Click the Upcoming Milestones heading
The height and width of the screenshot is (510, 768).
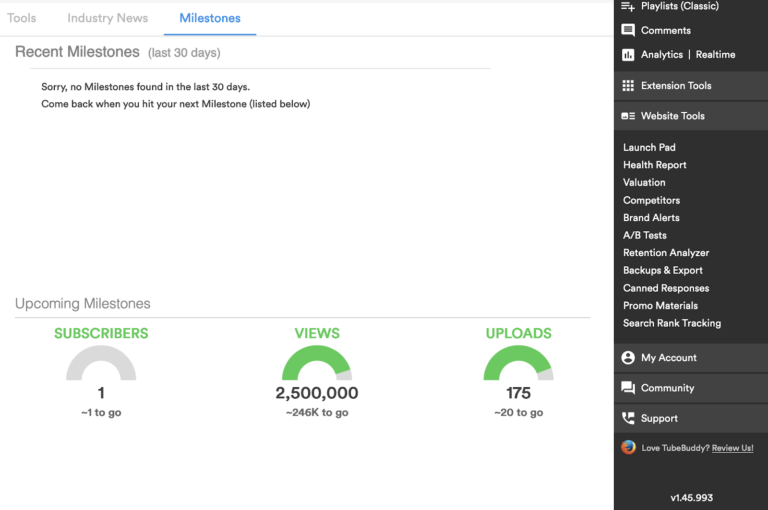[82, 304]
